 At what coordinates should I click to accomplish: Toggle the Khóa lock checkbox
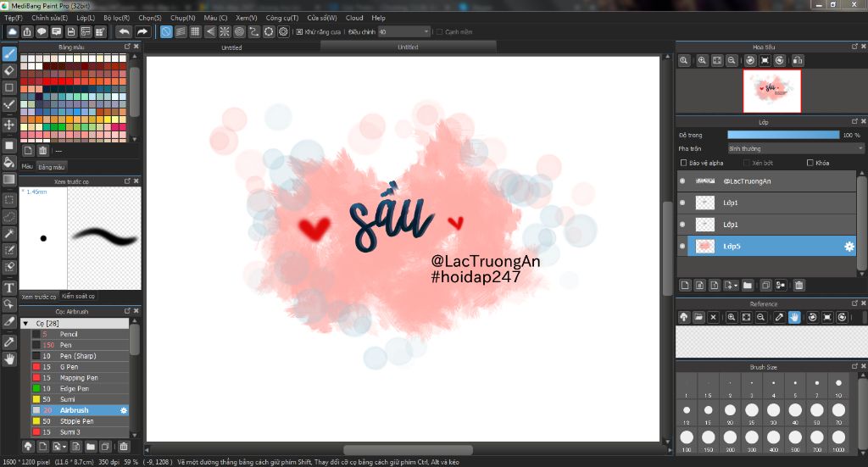click(810, 163)
